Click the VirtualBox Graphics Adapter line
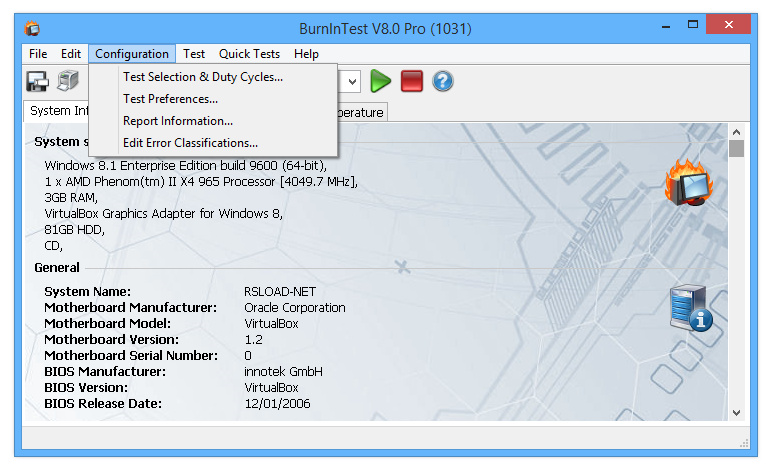The image size is (774, 473). (x=163, y=214)
